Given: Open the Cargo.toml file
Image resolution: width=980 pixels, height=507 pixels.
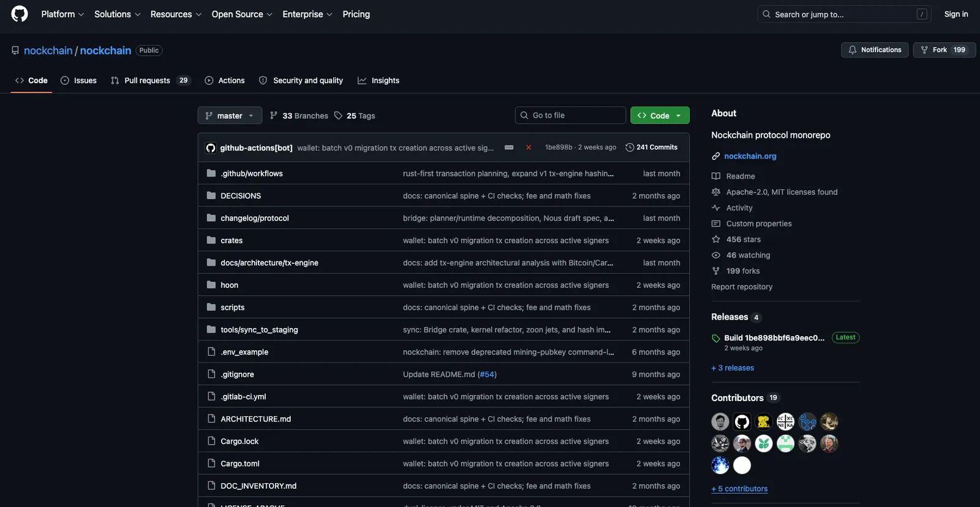Looking at the screenshot, I should [240, 464].
